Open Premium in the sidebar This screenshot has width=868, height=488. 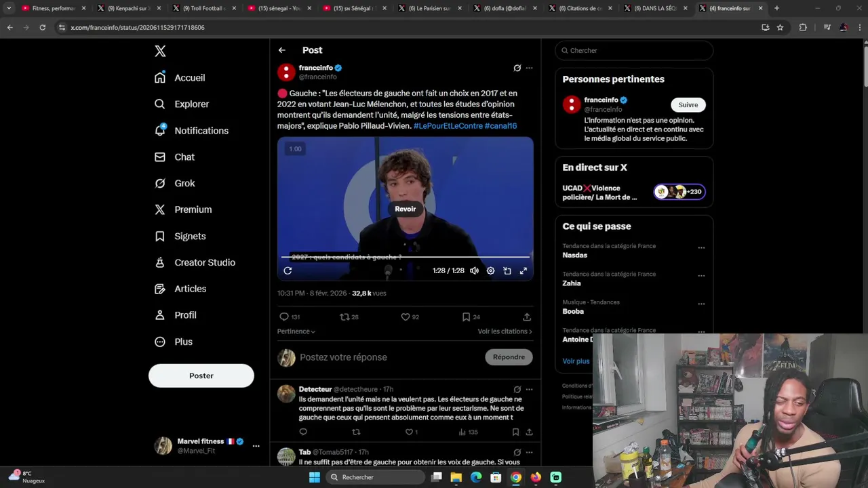point(183,209)
